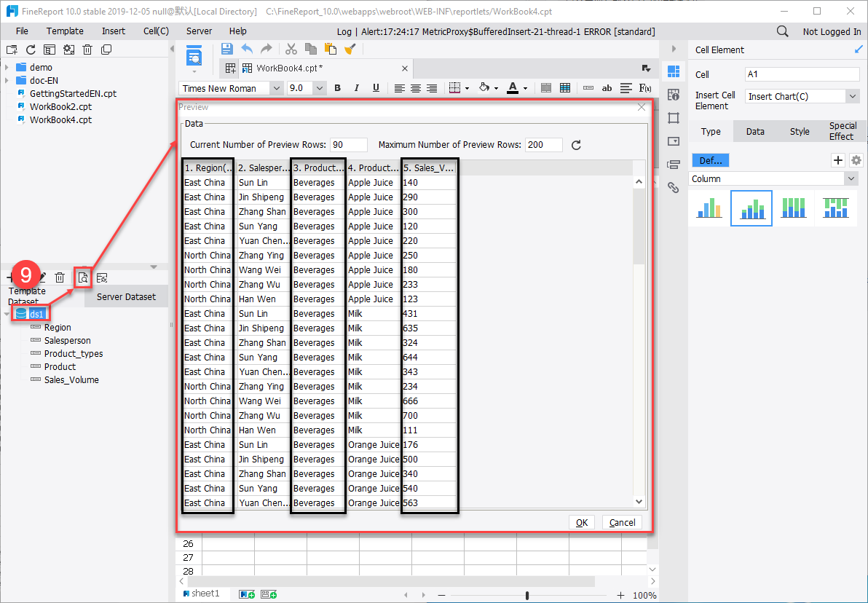Viewport: 868px width, 603px height.
Task: Click the Save template icon
Action: click(226, 49)
